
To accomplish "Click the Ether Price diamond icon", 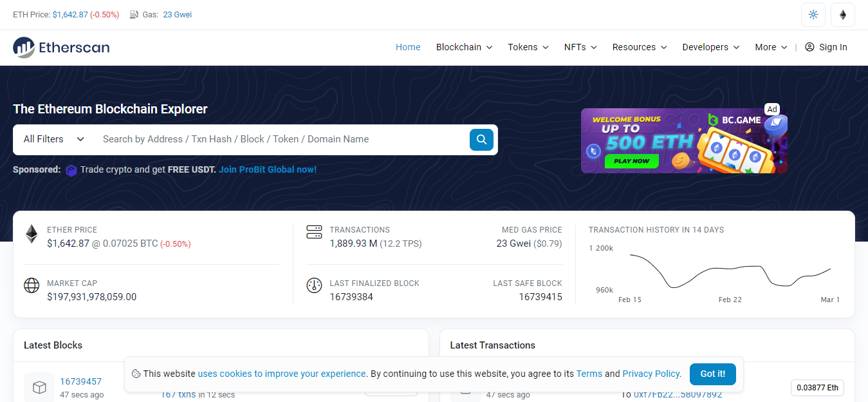I will pyautogui.click(x=31, y=234).
